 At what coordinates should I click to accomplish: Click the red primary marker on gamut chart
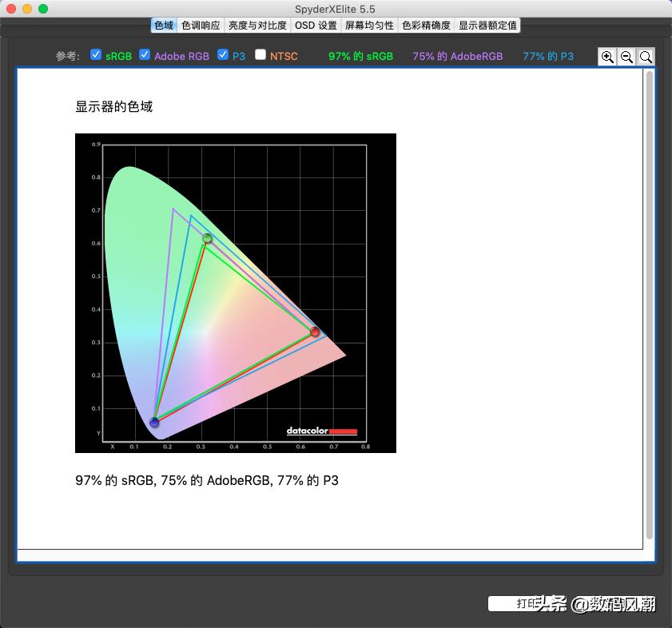315,332
